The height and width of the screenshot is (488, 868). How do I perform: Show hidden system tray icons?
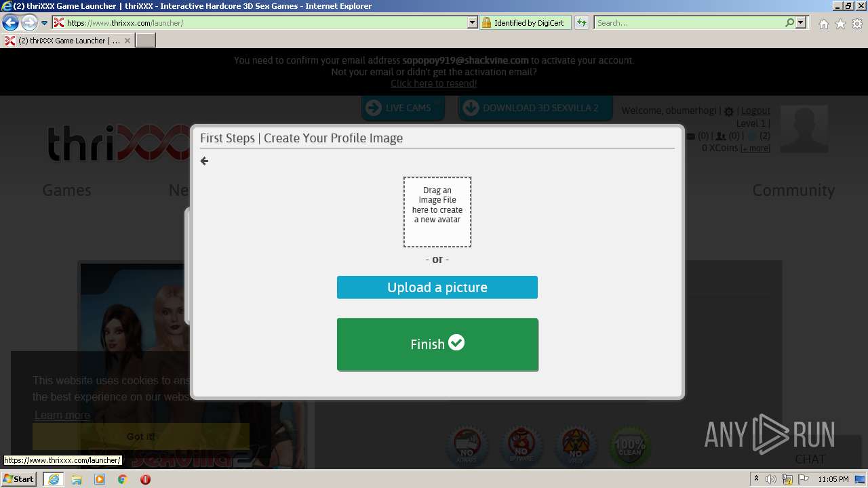(756, 479)
